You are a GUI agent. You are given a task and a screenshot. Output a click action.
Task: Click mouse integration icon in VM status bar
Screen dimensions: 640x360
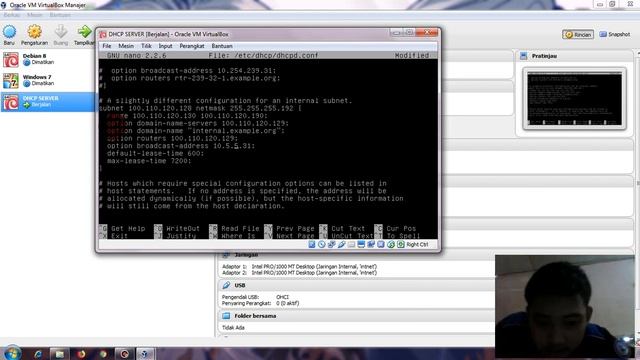coord(391,244)
